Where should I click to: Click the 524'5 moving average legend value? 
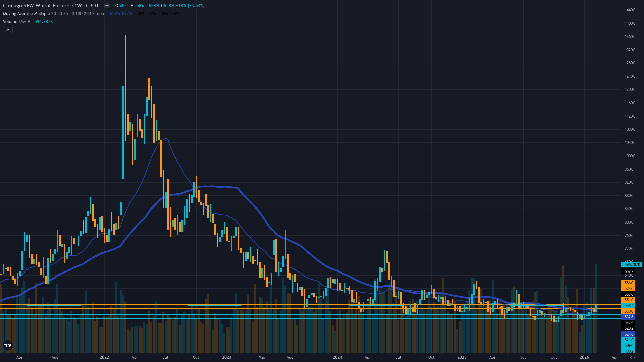(x=115, y=14)
